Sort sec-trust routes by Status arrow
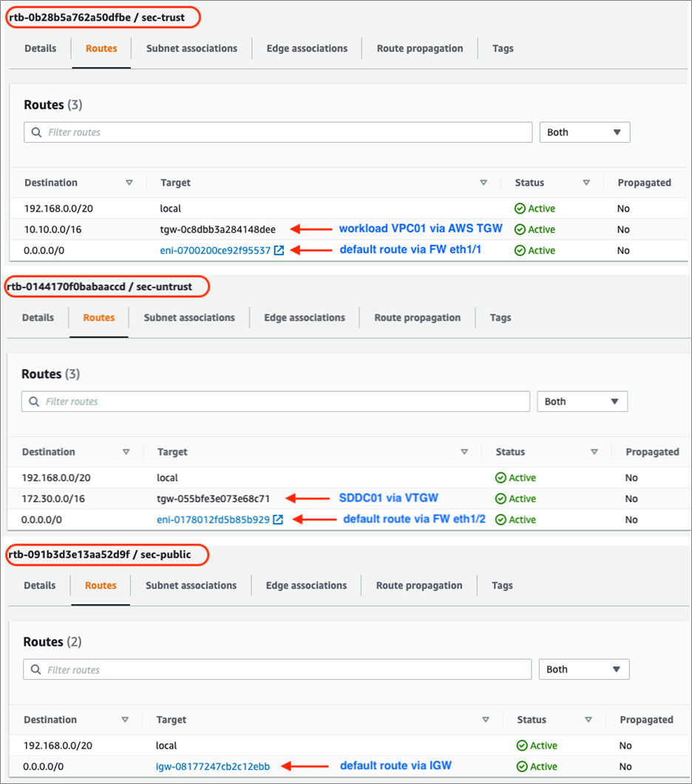 [x=586, y=183]
